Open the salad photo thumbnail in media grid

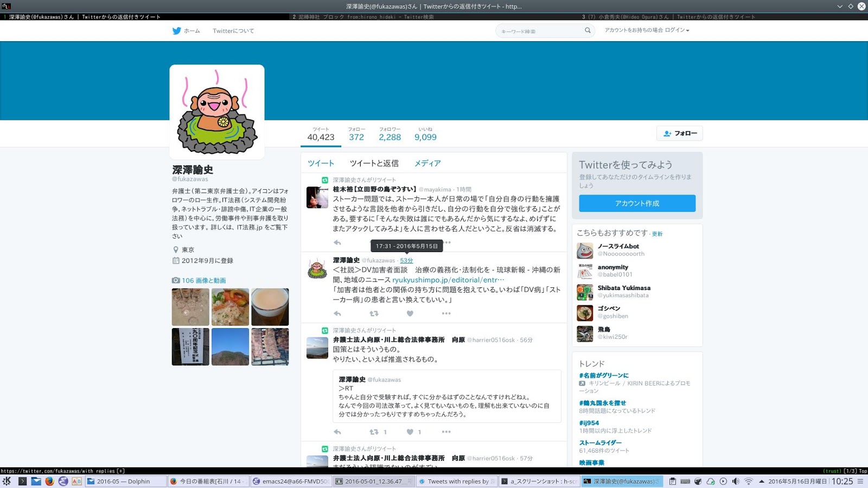tap(230, 307)
